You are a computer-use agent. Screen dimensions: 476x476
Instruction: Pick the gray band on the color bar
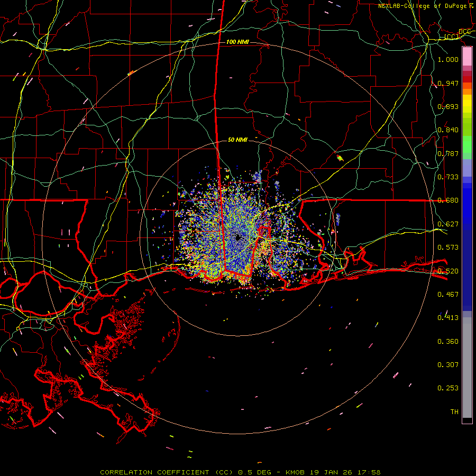[x=467, y=368]
